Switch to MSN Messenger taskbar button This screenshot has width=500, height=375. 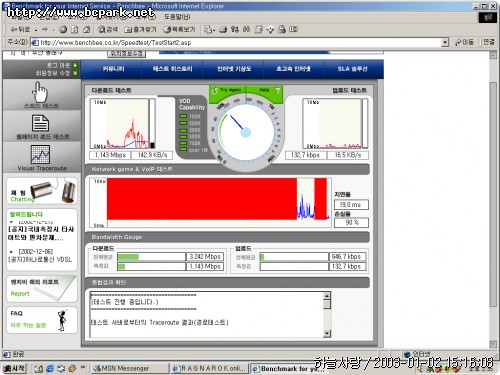pyautogui.click(x=130, y=368)
